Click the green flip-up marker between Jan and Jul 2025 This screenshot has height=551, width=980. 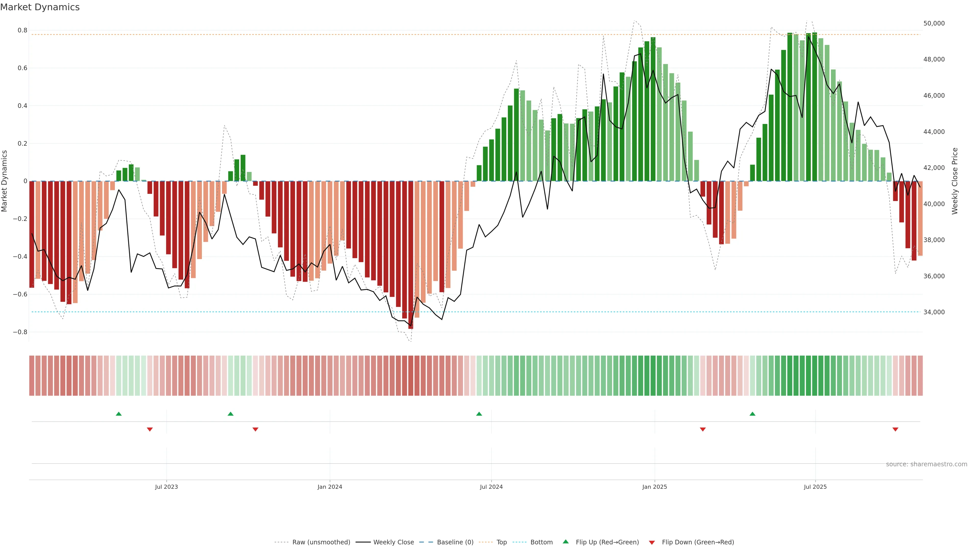coord(752,414)
